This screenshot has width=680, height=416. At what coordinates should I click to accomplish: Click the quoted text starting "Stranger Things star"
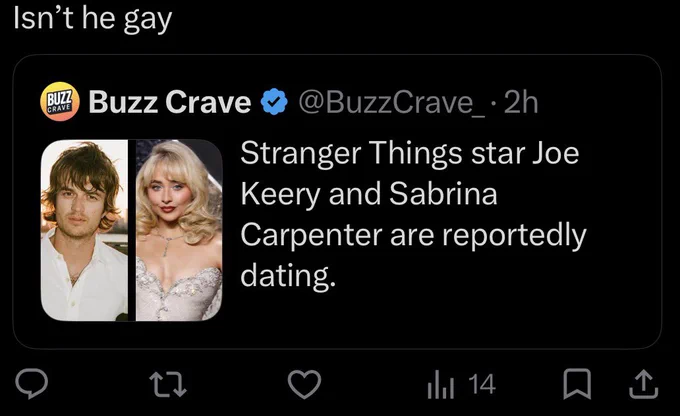413,214
